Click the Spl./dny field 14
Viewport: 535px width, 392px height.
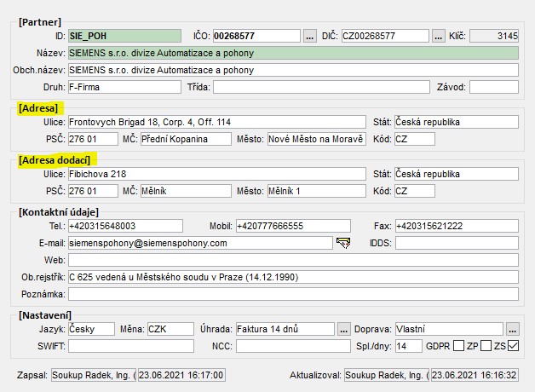click(409, 346)
